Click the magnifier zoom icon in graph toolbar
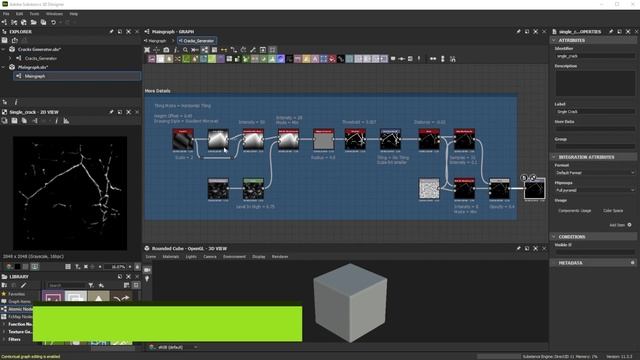Viewport: 640px width, 360px height. pyautogui.click(x=185, y=50)
